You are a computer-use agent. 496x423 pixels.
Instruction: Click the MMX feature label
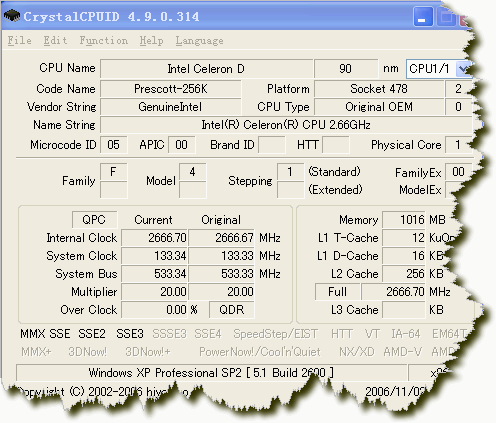click(x=33, y=334)
